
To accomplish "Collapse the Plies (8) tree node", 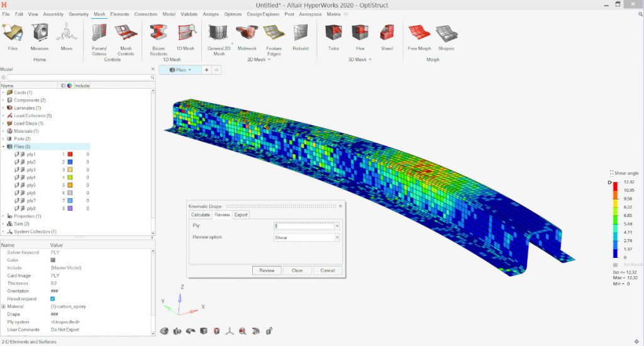I will 3,147.
